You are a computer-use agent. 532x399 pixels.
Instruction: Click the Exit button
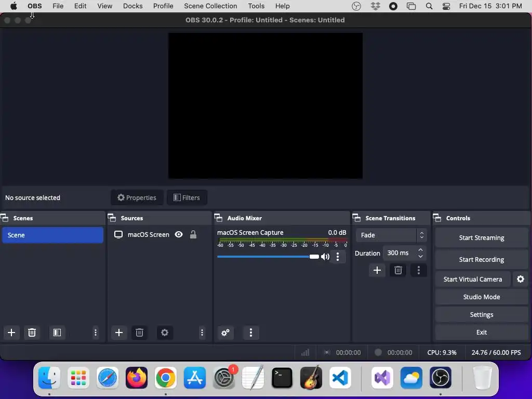pos(482,332)
